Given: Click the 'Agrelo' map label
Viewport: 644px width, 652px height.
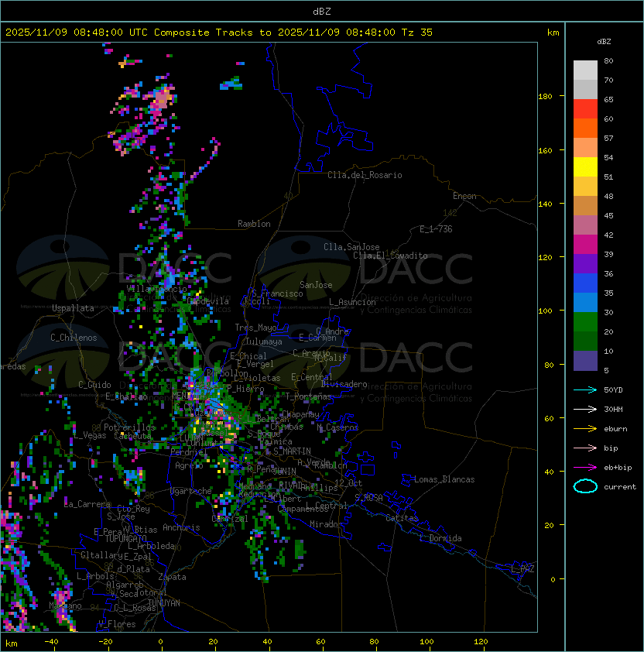Looking at the screenshot, I should 189,465.
